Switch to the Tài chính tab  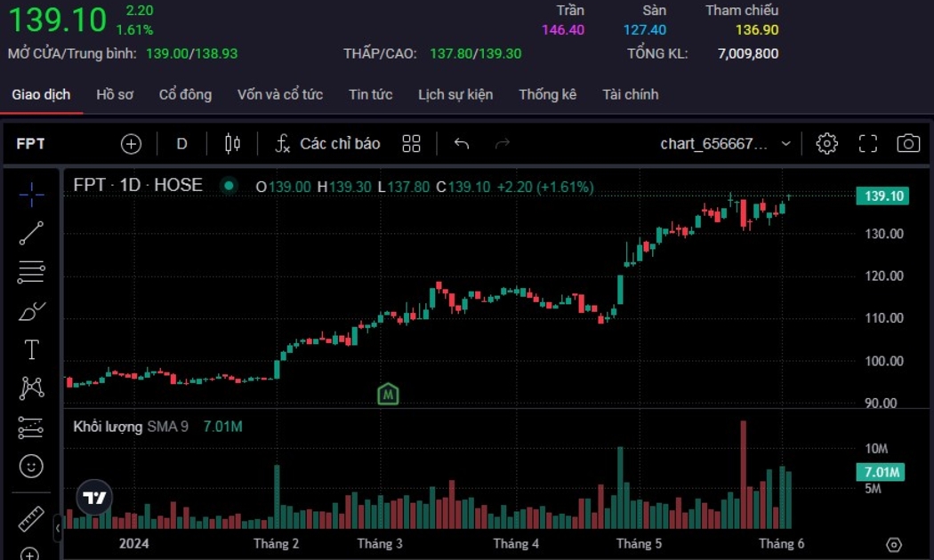[x=630, y=94]
